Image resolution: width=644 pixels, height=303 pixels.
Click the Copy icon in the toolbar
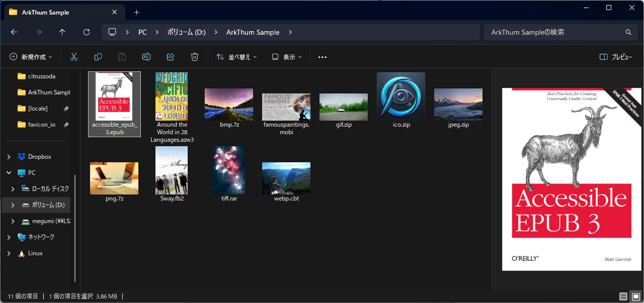click(98, 57)
